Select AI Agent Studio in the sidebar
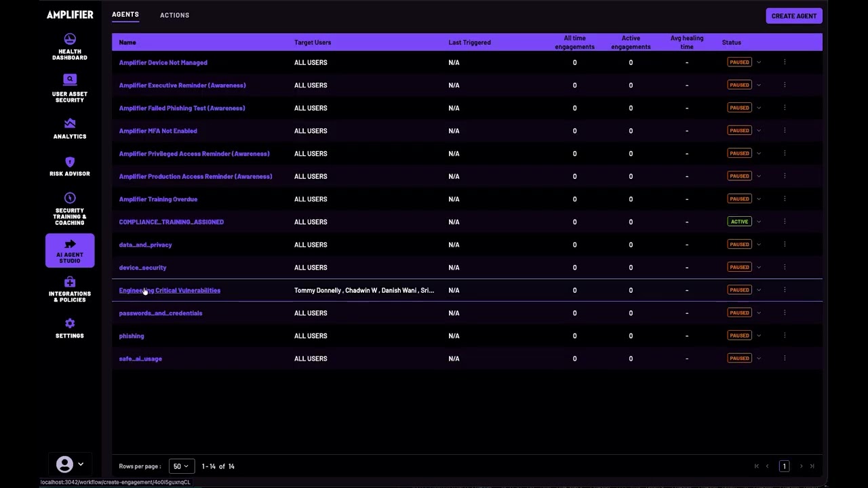The height and width of the screenshot is (488, 868). tap(70, 251)
